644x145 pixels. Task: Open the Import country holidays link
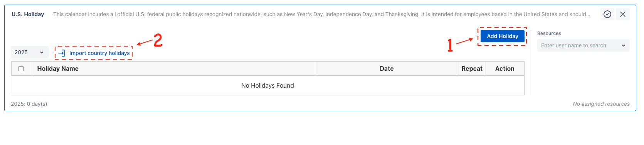99,53
